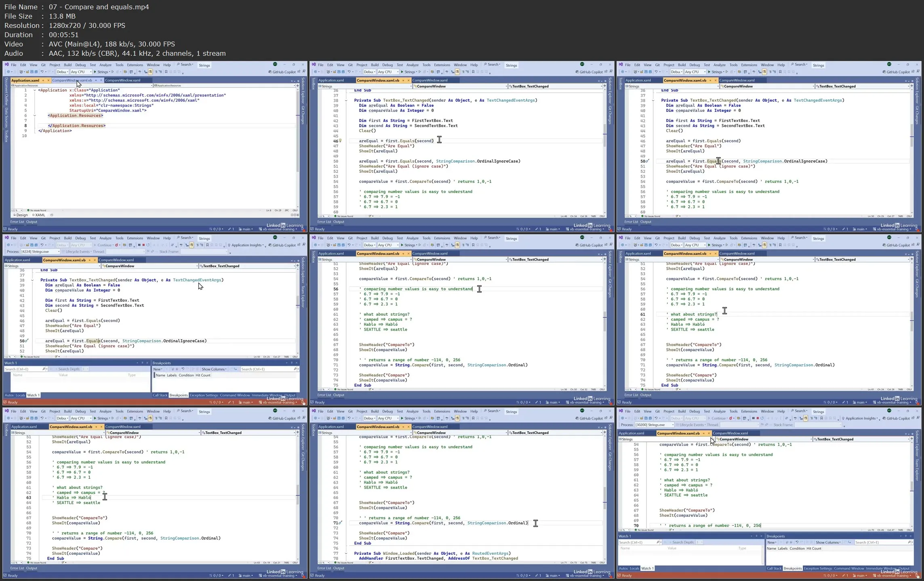Click Undo icon in the Application.xaml editor window
The image size is (924, 581).
[42, 72]
